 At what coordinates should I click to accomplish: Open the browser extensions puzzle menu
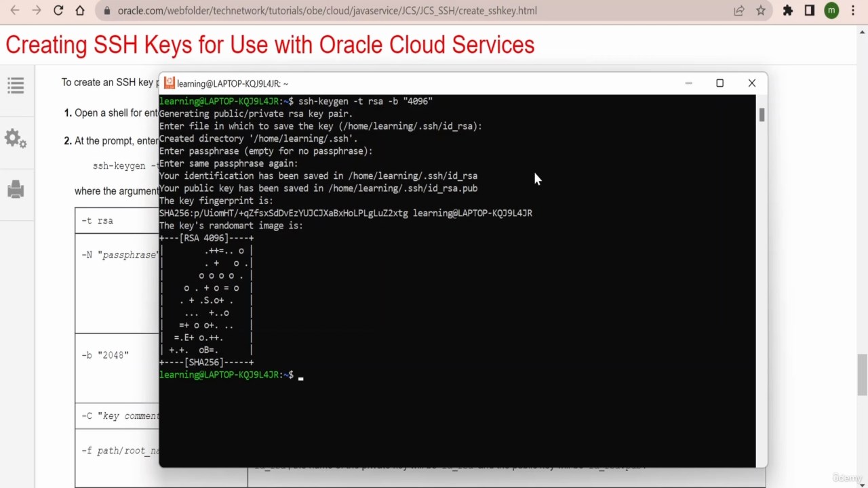pyautogui.click(x=788, y=11)
